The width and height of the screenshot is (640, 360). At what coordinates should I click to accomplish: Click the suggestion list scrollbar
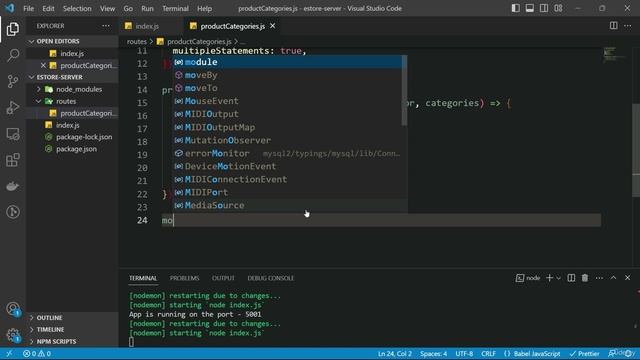click(x=404, y=91)
